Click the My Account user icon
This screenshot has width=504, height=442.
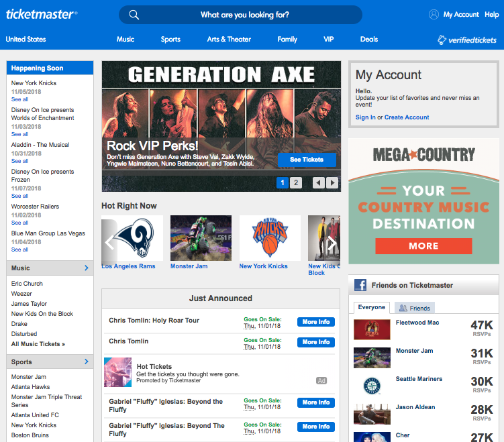pos(434,15)
